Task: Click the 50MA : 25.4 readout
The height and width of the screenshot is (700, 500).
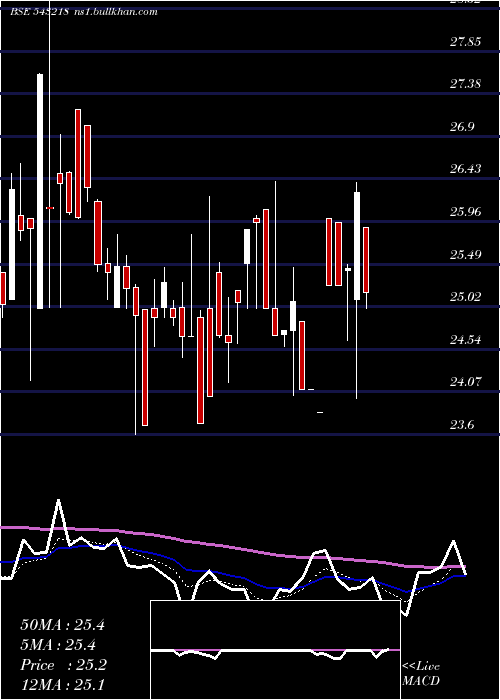Action: point(62,625)
